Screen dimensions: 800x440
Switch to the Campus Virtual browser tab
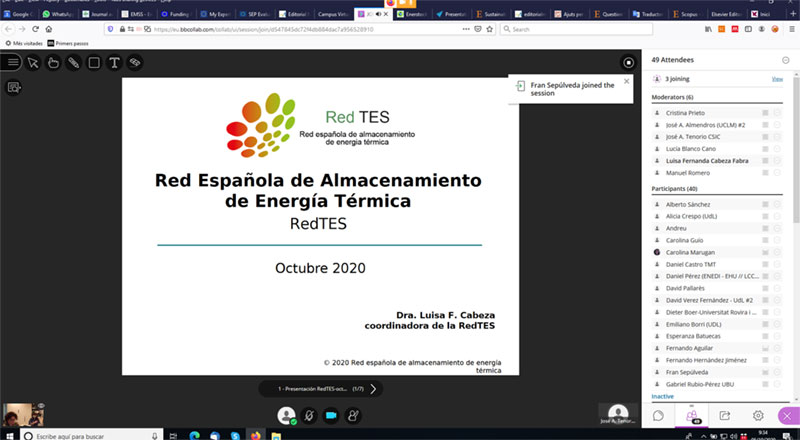point(332,14)
